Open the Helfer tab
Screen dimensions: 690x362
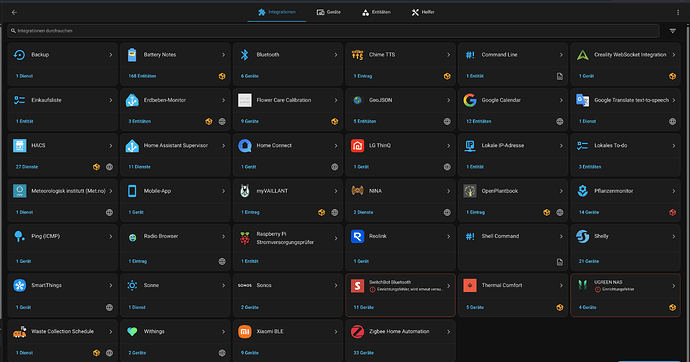pos(423,12)
